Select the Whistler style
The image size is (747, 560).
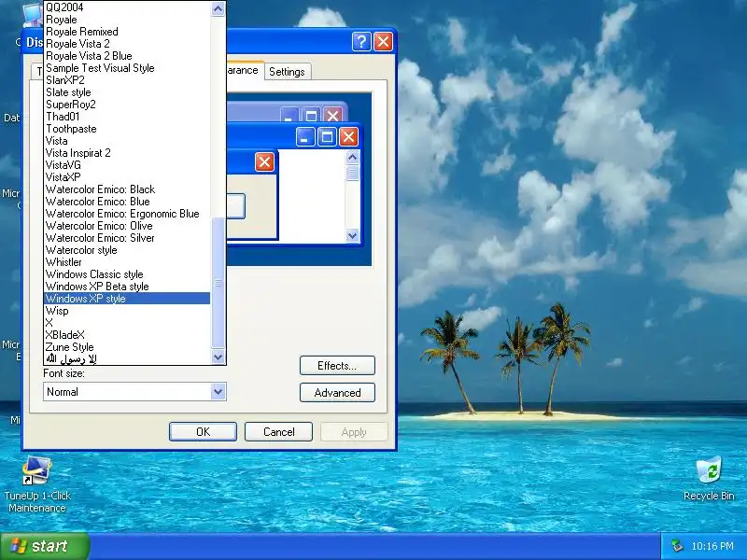point(127,262)
